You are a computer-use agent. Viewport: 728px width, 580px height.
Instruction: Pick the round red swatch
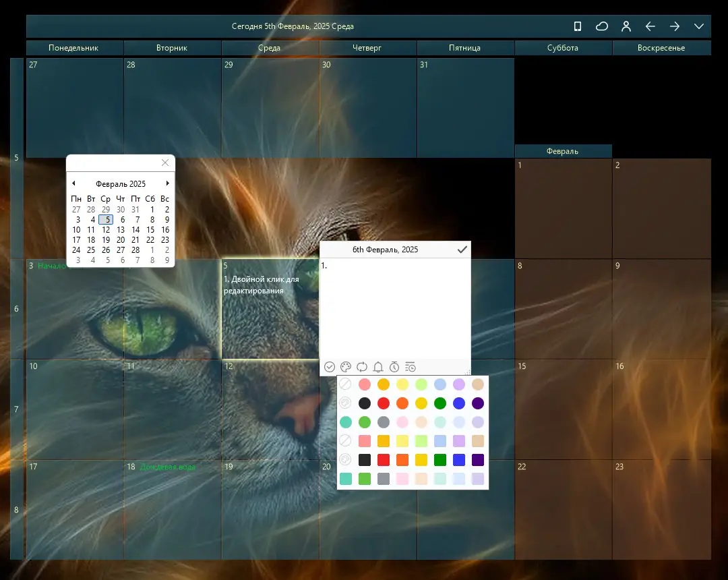tap(384, 403)
